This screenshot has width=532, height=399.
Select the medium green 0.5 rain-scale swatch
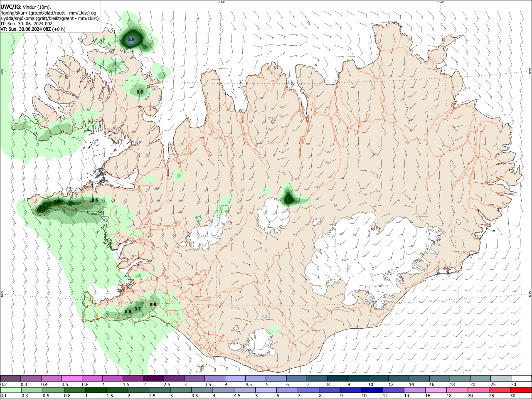[53, 390]
